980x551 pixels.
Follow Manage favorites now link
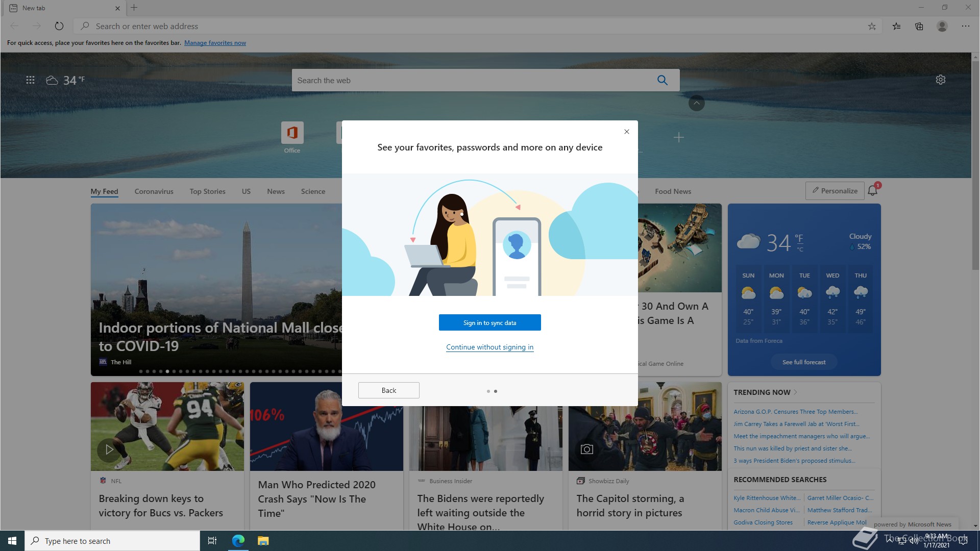pos(215,43)
